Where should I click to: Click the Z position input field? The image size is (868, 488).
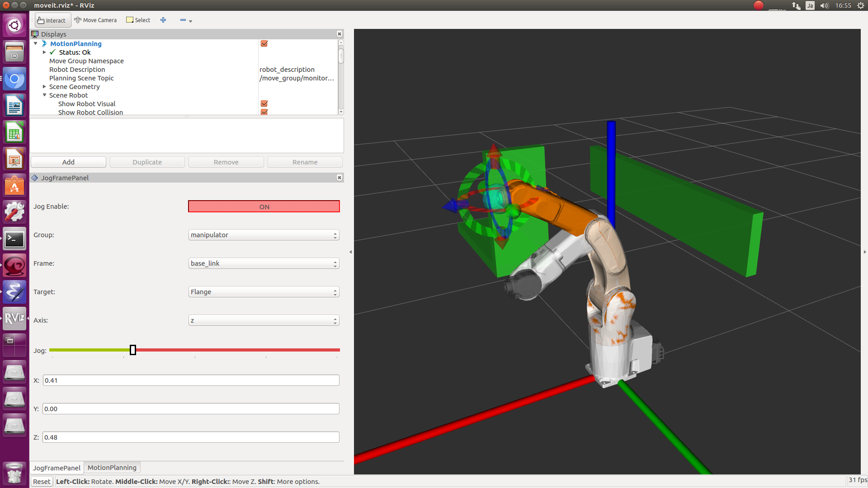190,437
